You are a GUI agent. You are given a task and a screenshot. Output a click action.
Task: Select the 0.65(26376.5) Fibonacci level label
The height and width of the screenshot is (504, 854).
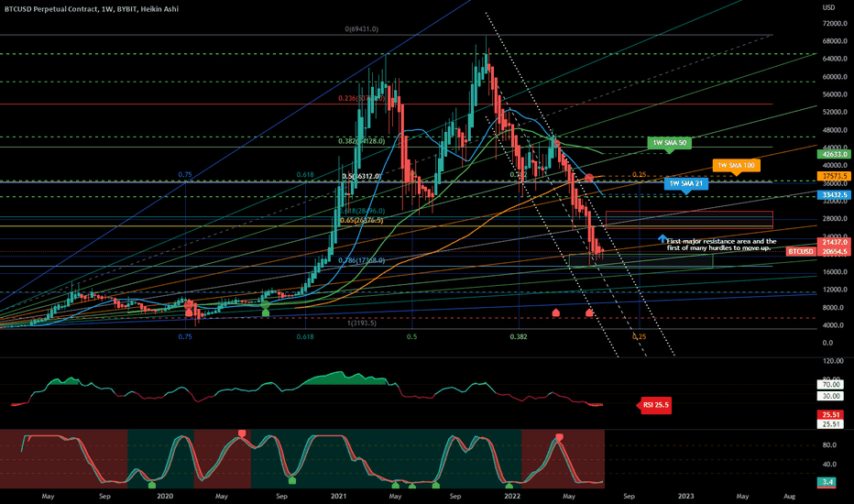tap(361, 221)
